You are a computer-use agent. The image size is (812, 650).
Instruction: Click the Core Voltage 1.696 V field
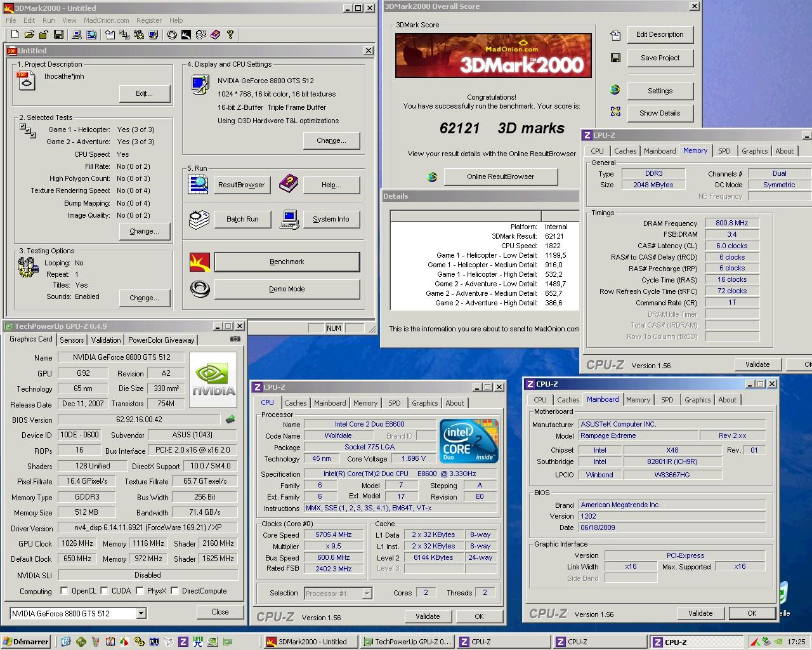(414, 458)
